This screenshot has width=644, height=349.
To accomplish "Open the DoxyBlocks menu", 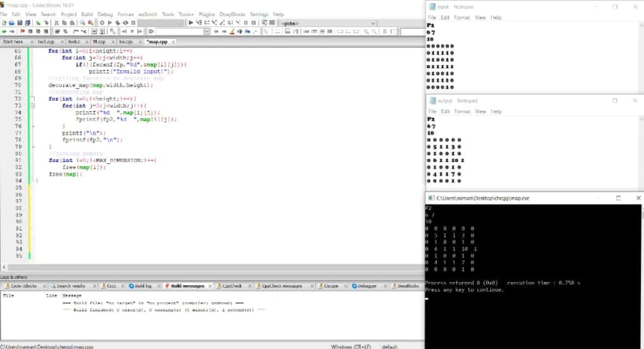I will click(232, 15).
